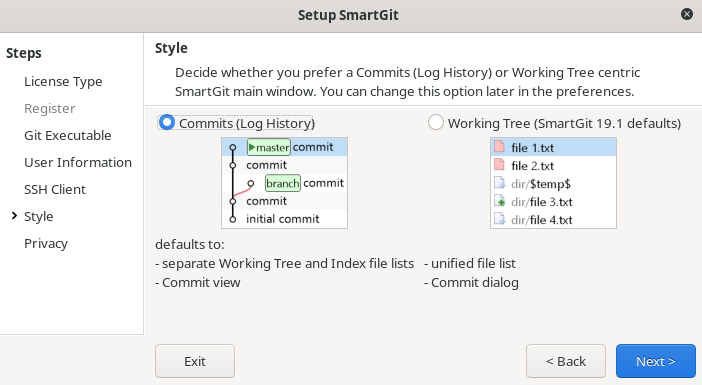The image size is (702, 385).
Task: Click the green branch tag label
Action: 283,183
